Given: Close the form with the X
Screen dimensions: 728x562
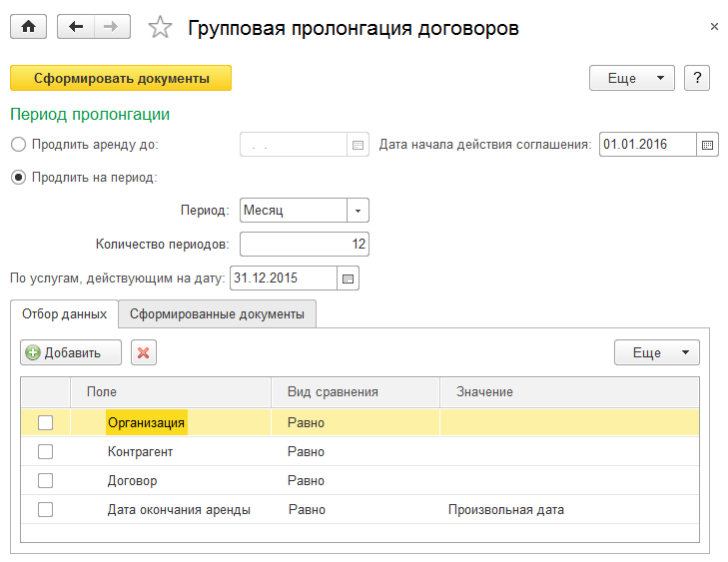Looking at the screenshot, I should pyautogui.click(x=714, y=27).
